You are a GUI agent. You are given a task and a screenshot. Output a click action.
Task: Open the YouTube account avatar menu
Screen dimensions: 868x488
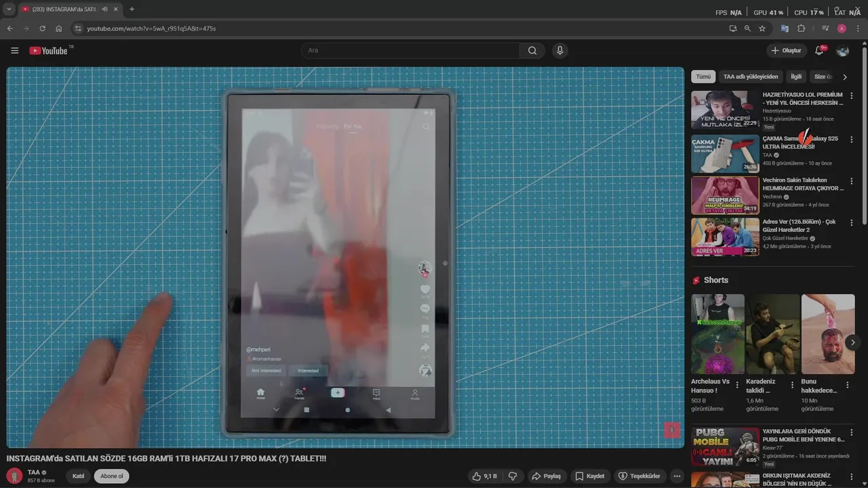click(x=843, y=51)
